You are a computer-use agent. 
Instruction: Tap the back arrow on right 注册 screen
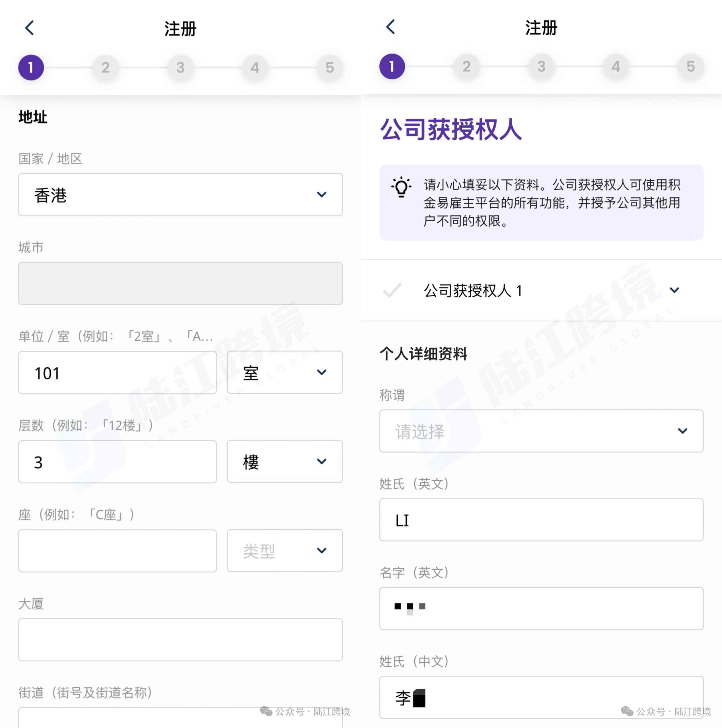pyautogui.click(x=390, y=27)
